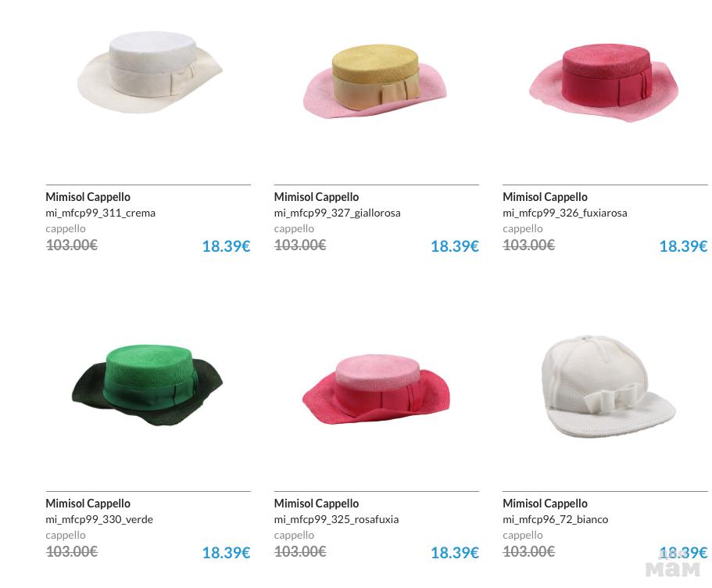Open the pink crown fuchsia brim hat
This screenshot has width=712, height=588.
click(x=375, y=389)
